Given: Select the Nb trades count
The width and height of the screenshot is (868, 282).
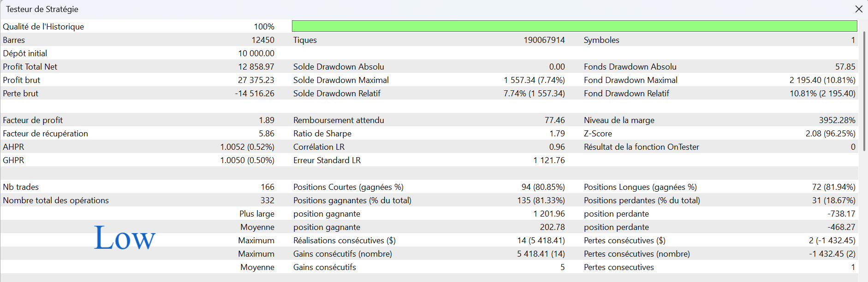Looking at the screenshot, I should (x=268, y=187).
